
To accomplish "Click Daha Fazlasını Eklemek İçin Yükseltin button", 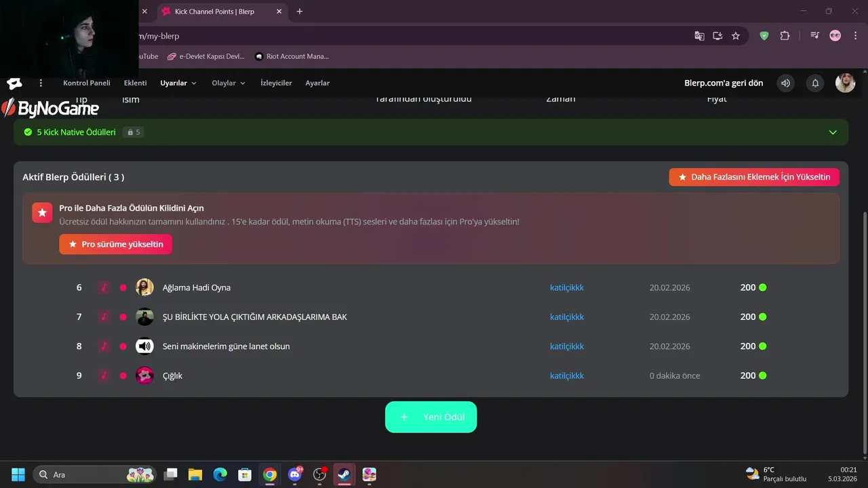I will tap(754, 177).
